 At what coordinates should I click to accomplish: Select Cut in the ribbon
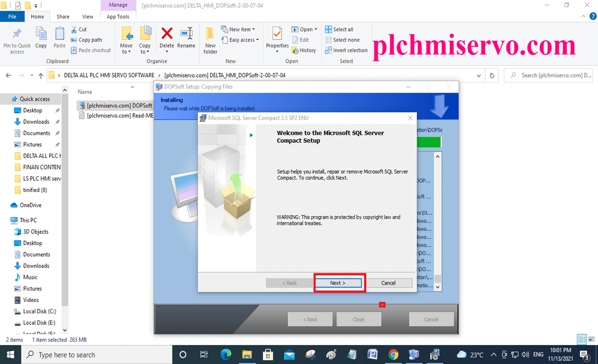(79, 30)
